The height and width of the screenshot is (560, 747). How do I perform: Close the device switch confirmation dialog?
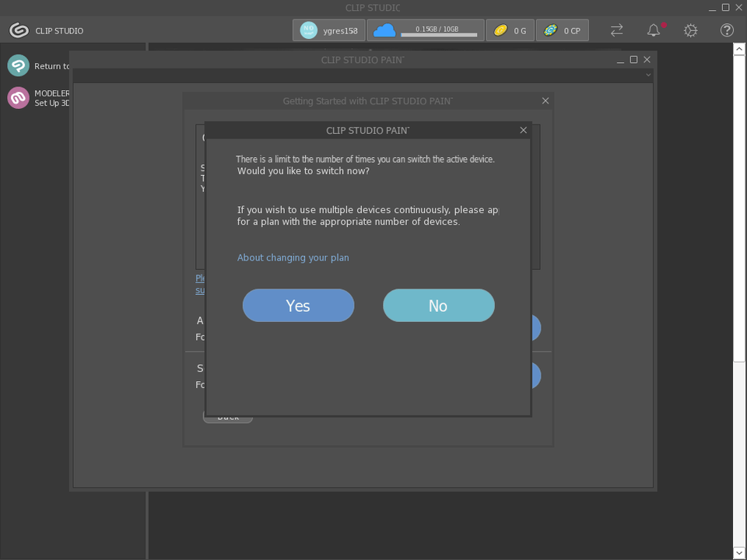[523, 130]
